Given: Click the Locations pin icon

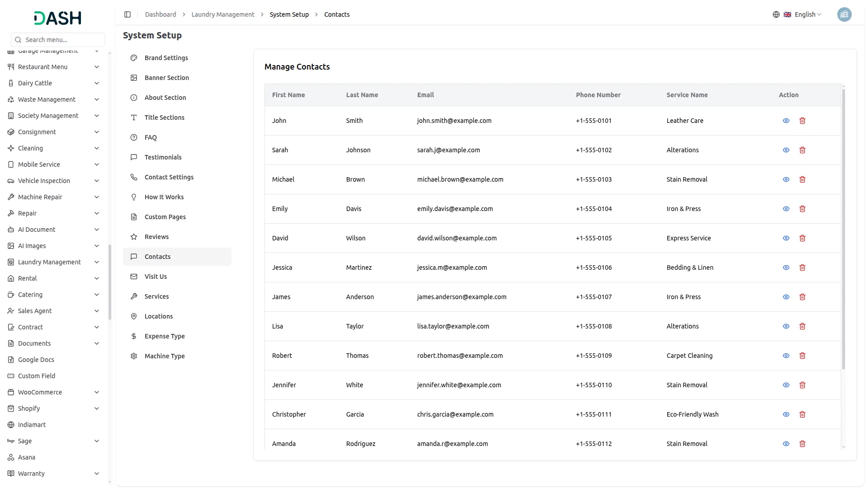Looking at the screenshot, I should click(x=134, y=316).
